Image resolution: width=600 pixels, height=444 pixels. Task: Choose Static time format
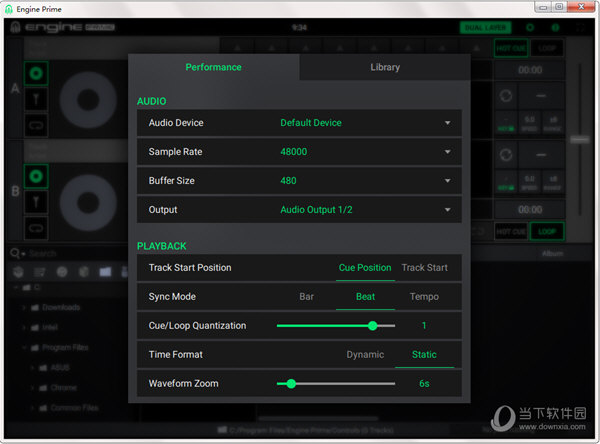click(x=424, y=354)
